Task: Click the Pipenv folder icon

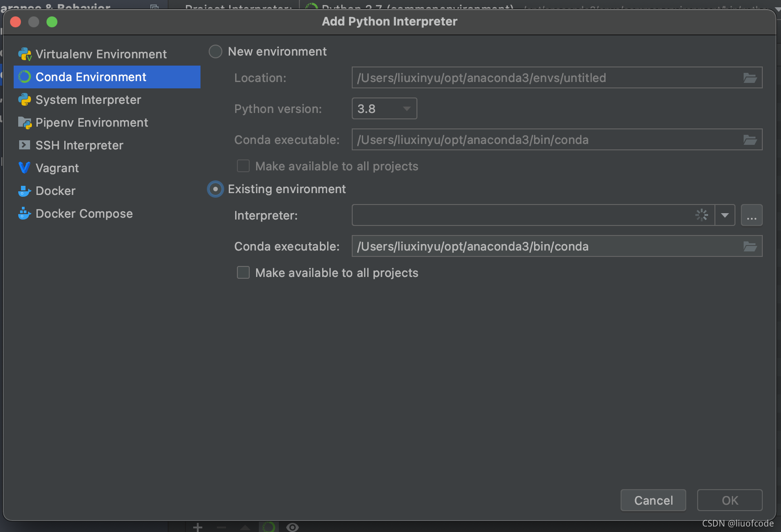Action: click(x=25, y=123)
